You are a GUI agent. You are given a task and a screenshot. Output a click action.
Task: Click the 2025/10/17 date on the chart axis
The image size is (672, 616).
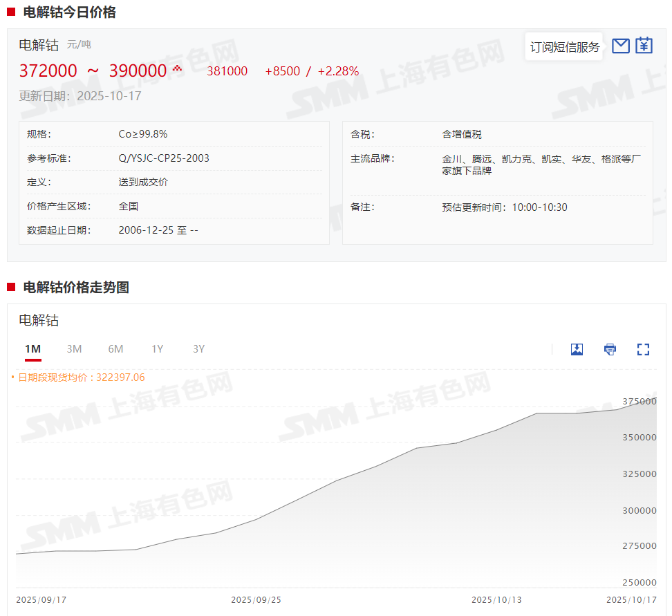[x=631, y=599]
